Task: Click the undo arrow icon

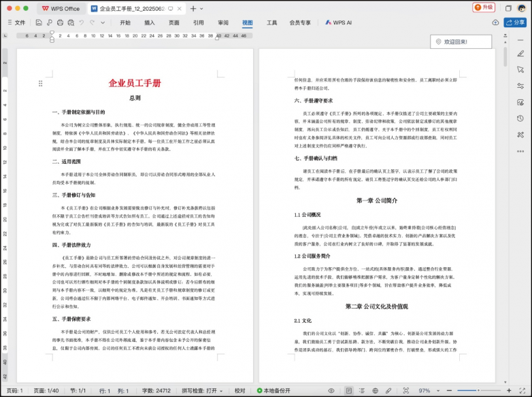Action: 82,22
